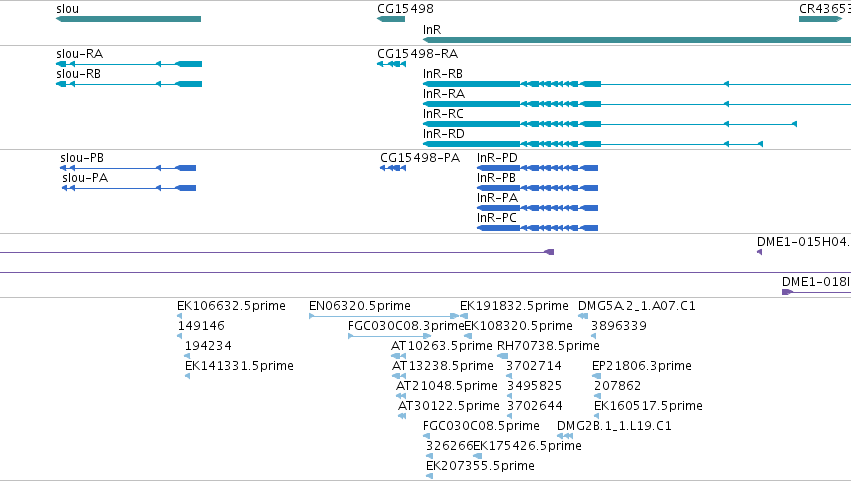Click the EK108320.5prime label
The height and width of the screenshot is (481, 851).
518,326
